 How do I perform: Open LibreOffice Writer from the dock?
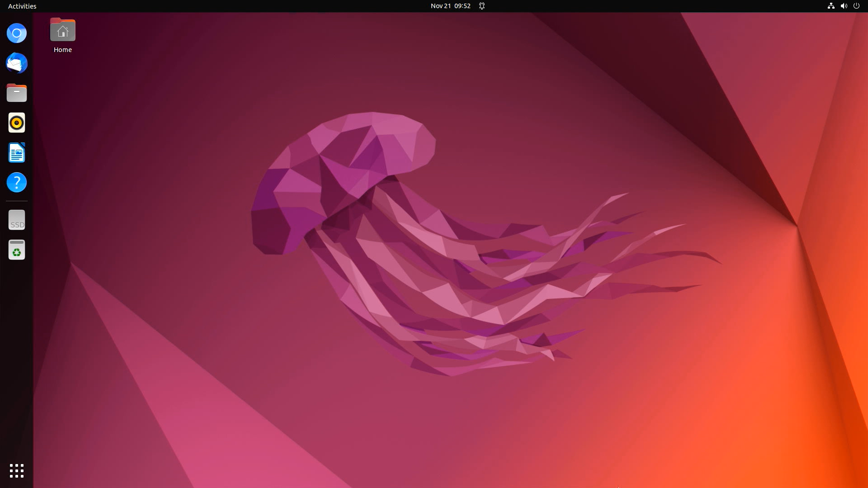pyautogui.click(x=17, y=152)
